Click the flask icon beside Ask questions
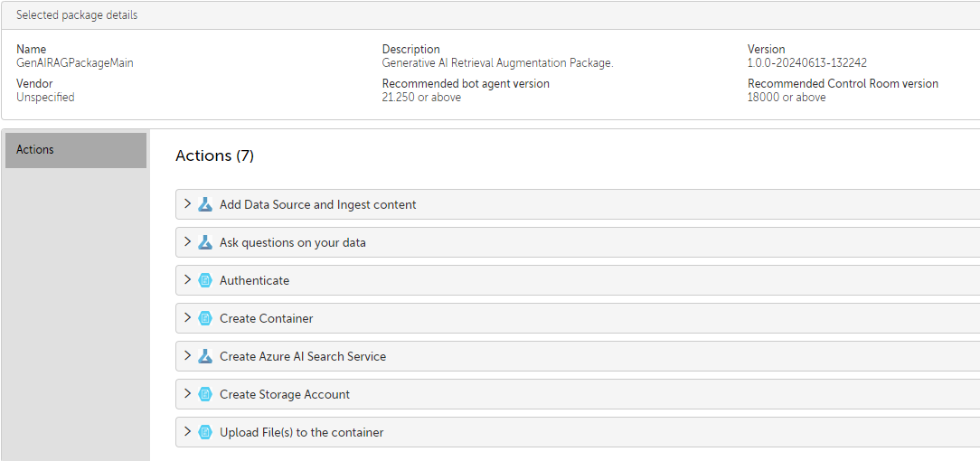This screenshot has width=980, height=461. click(x=204, y=242)
